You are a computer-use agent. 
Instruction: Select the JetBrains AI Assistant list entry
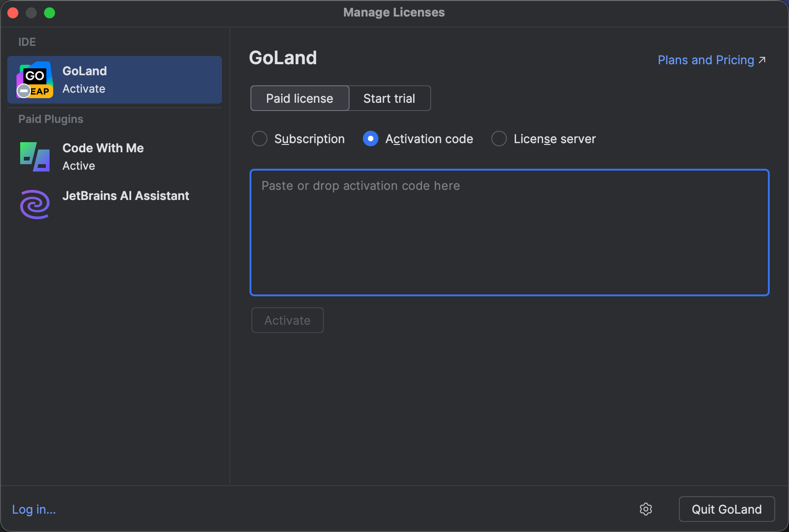pyautogui.click(x=126, y=196)
